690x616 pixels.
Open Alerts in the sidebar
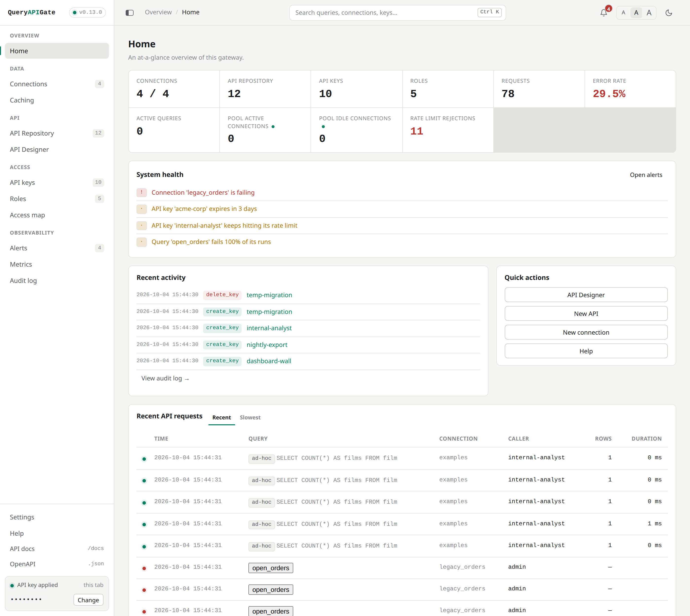(x=57, y=248)
